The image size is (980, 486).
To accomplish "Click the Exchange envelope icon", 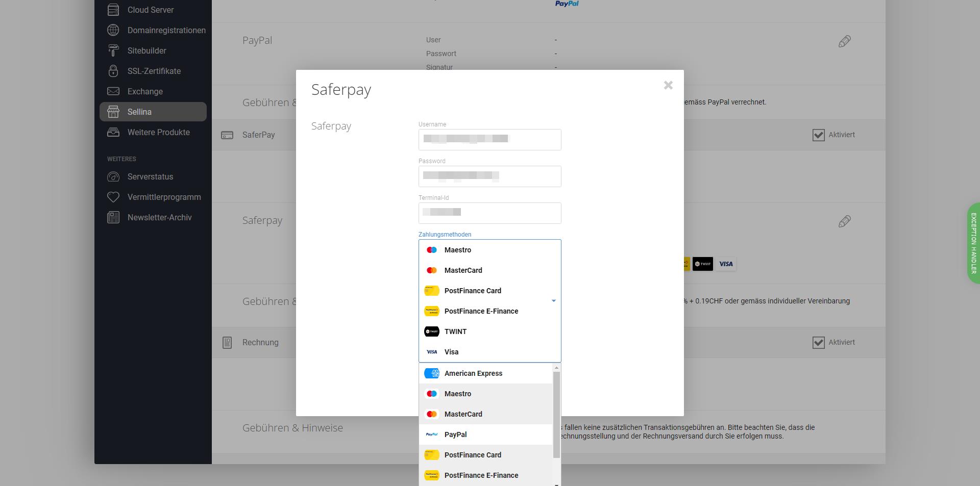I will point(113,91).
